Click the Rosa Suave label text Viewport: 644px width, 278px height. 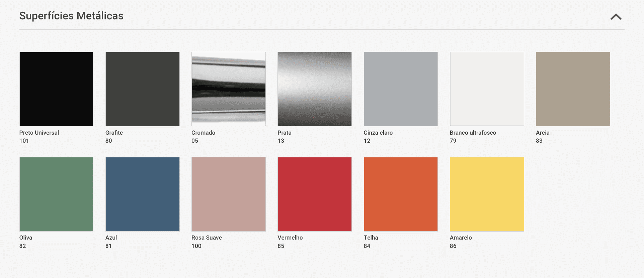pos(207,238)
